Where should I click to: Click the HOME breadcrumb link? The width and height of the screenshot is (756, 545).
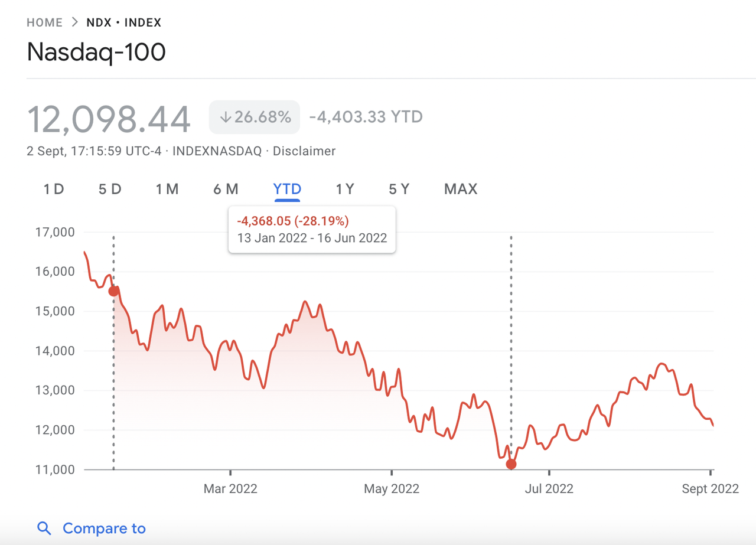tap(45, 23)
